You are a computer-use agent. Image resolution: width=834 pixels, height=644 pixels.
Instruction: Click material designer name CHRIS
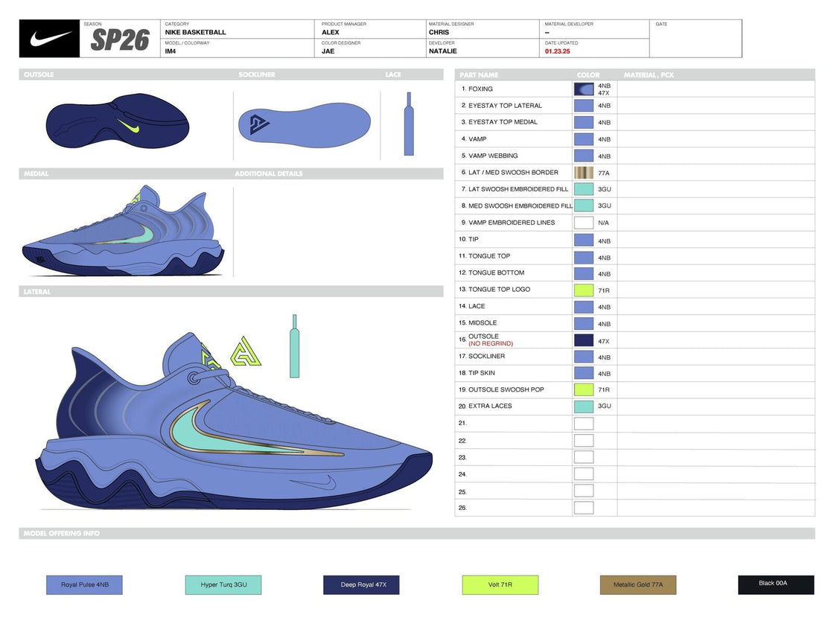[x=439, y=33]
